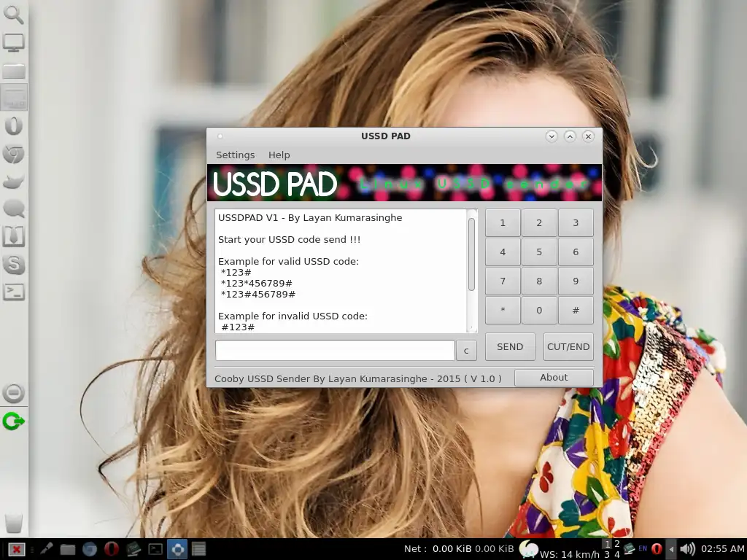Click the asterisk keypad button
The height and width of the screenshot is (560, 747).
pyautogui.click(x=503, y=311)
